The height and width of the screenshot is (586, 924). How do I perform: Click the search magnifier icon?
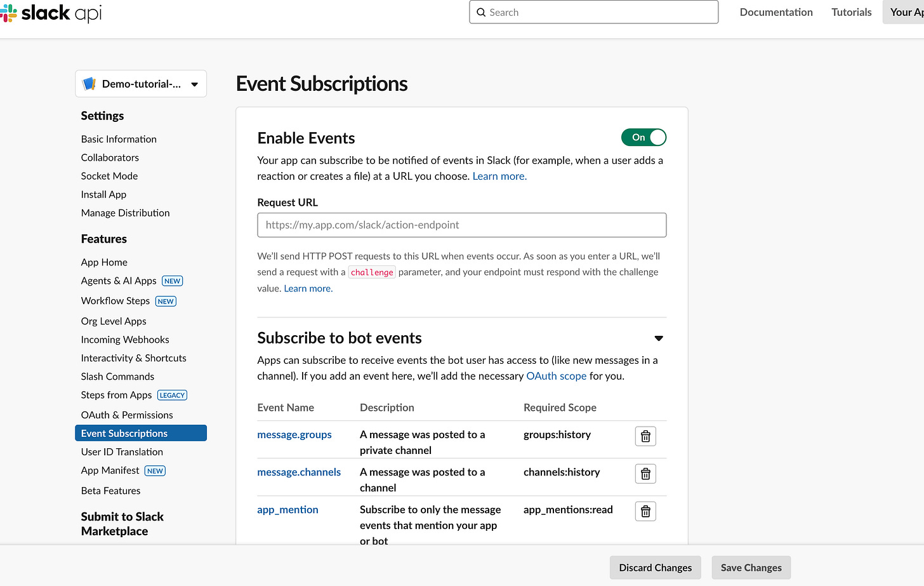pos(481,12)
